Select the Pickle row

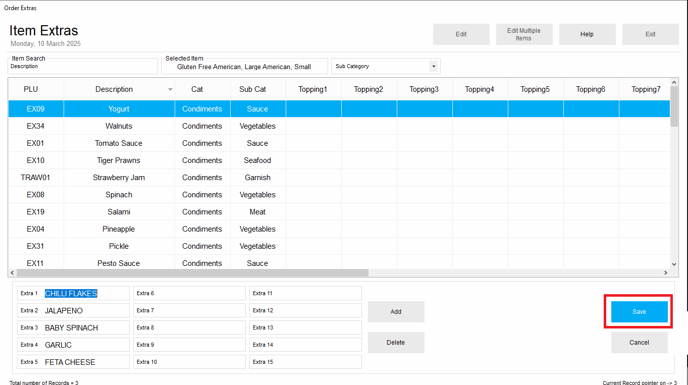coord(339,246)
